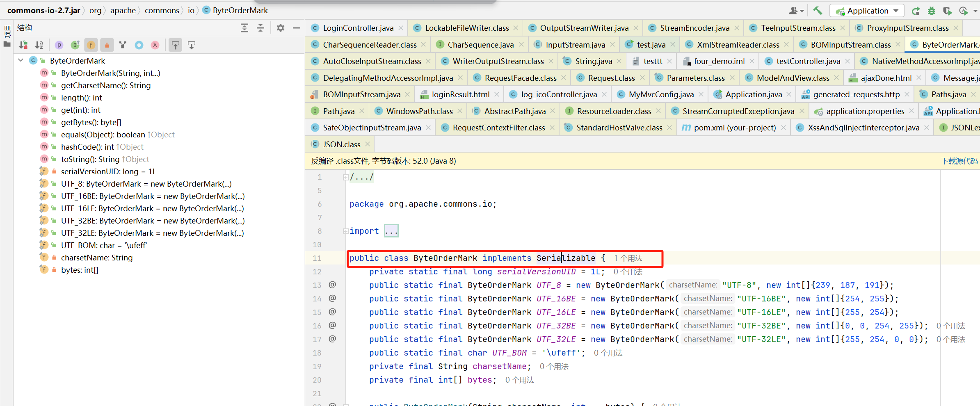
Task: Open the Application run configuration dropdown
Action: tap(867, 11)
